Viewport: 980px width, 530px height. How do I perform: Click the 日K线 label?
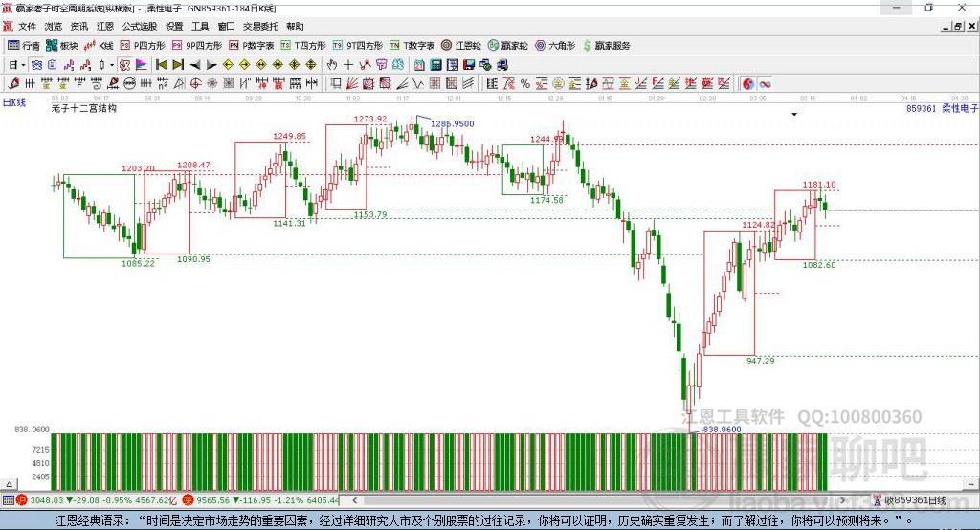pyautogui.click(x=14, y=102)
